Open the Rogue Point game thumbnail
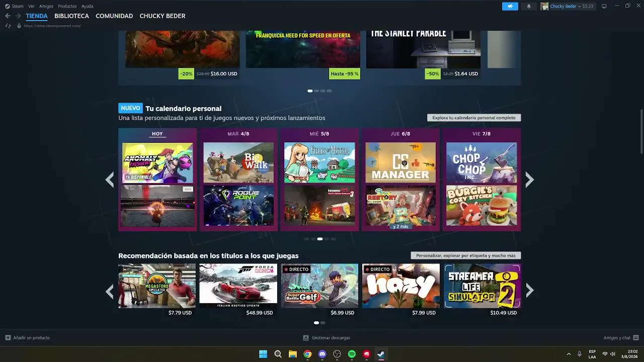Screen dimensions: 644x362 click(x=238, y=206)
